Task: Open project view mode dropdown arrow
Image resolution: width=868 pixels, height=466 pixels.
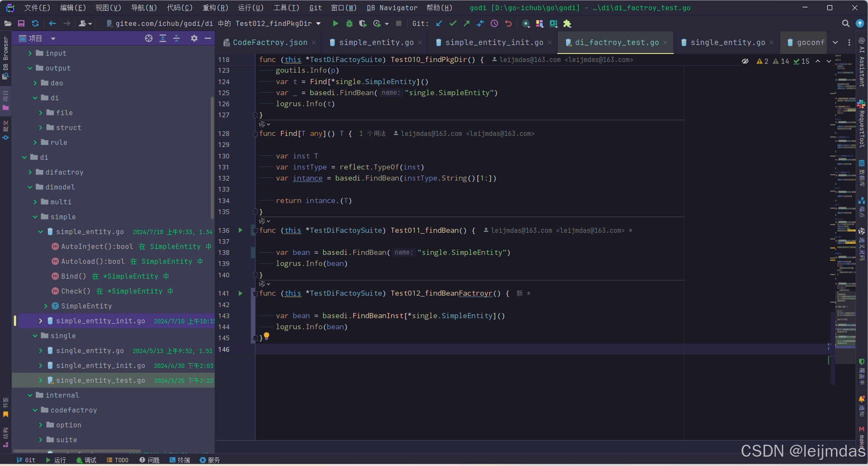Action: click(53, 39)
